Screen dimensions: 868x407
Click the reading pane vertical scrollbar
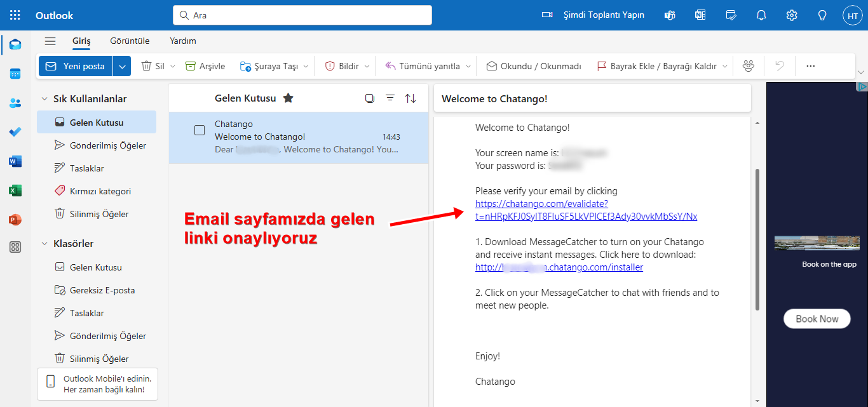756,239
